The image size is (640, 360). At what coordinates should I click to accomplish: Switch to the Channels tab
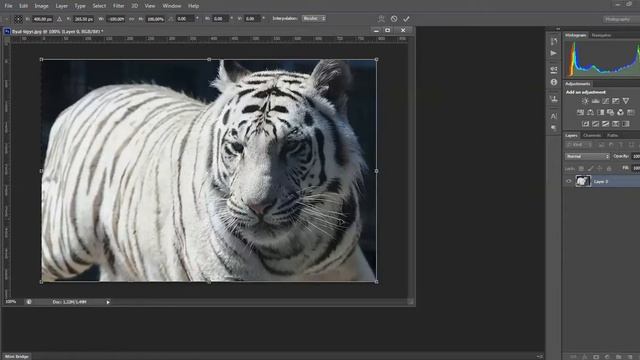coord(592,135)
